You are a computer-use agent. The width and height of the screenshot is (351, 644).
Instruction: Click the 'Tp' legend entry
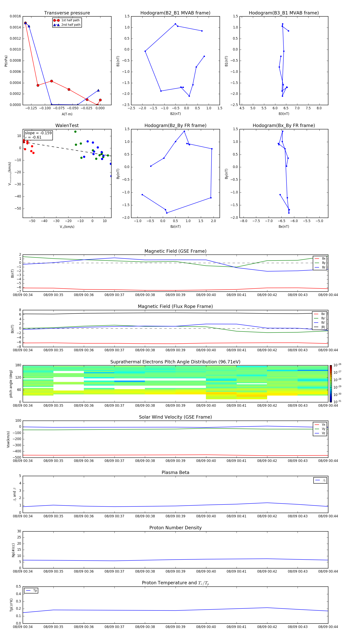[31, 591]
